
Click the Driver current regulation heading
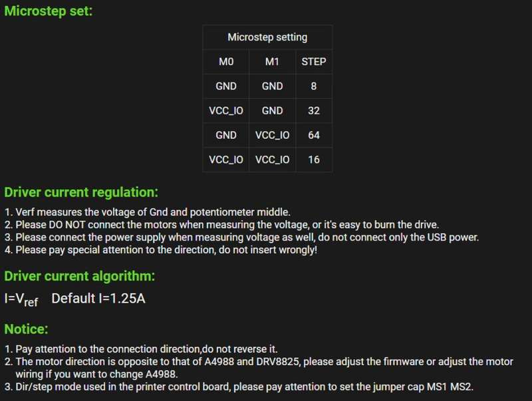tap(81, 192)
